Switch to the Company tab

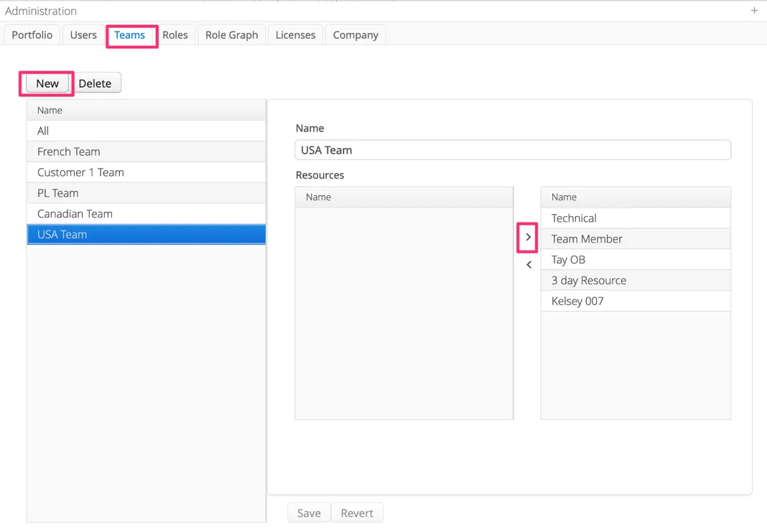pyautogui.click(x=355, y=34)
